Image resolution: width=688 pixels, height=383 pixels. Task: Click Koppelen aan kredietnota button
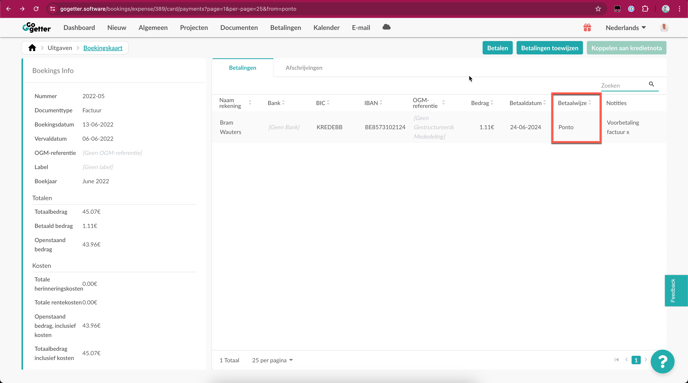coord(627,48)
